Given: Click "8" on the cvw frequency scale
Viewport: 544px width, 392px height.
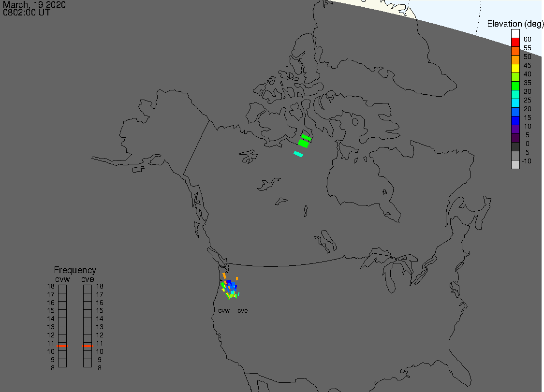Looking at the screenshot, I should [x=53, y=368].
